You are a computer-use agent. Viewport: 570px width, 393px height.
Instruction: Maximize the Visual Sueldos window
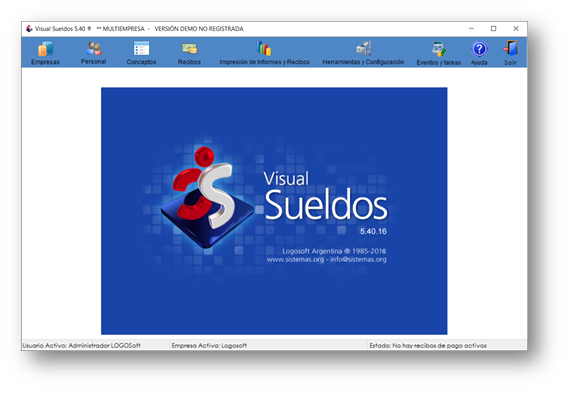point(493,29)
